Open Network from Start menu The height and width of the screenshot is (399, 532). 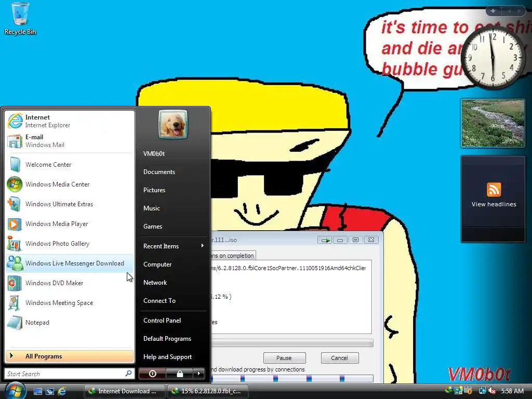(x=155, y=283)
